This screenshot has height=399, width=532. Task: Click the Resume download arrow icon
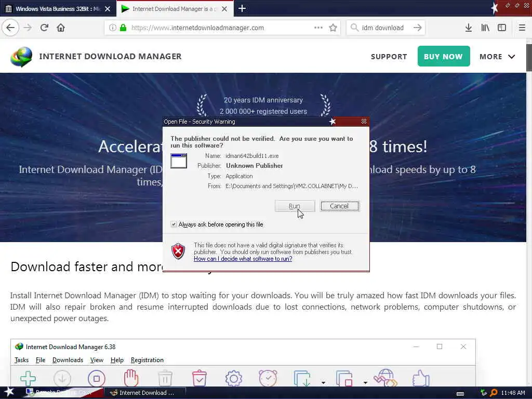(62, 378)
